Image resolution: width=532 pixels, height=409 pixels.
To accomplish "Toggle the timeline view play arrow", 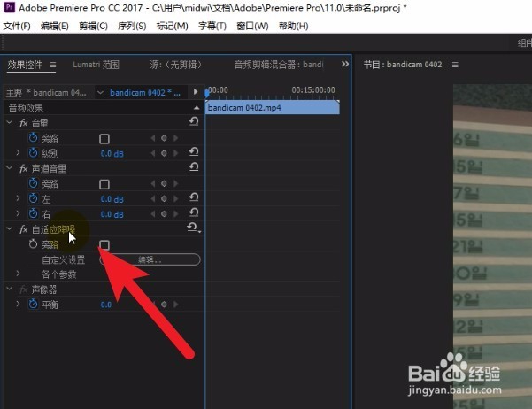I will click(196, 92).
